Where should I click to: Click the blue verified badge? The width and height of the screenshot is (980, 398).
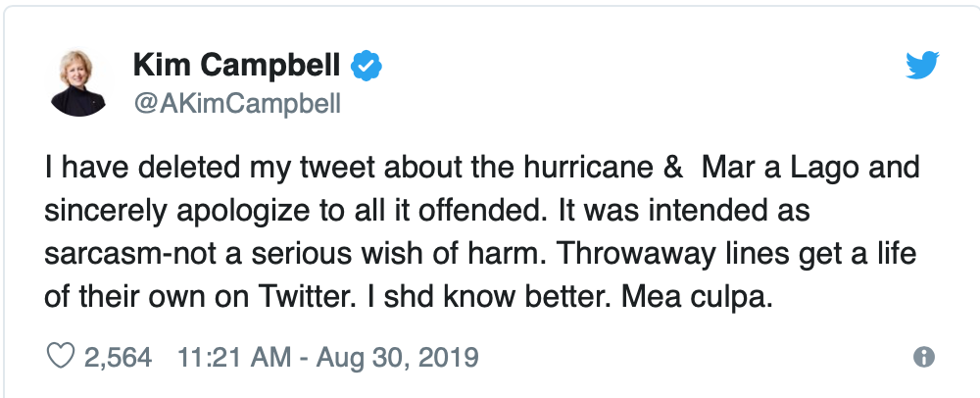tap(367, 66)
